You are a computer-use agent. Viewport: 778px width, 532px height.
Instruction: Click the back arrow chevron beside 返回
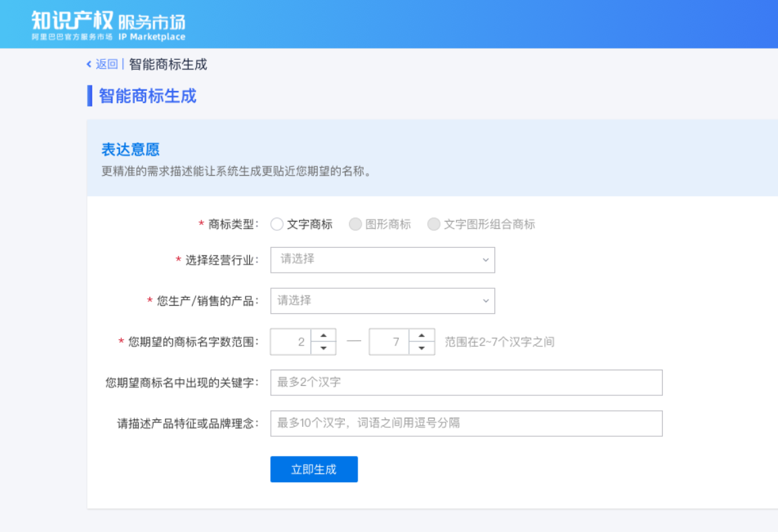coord(87,65)
